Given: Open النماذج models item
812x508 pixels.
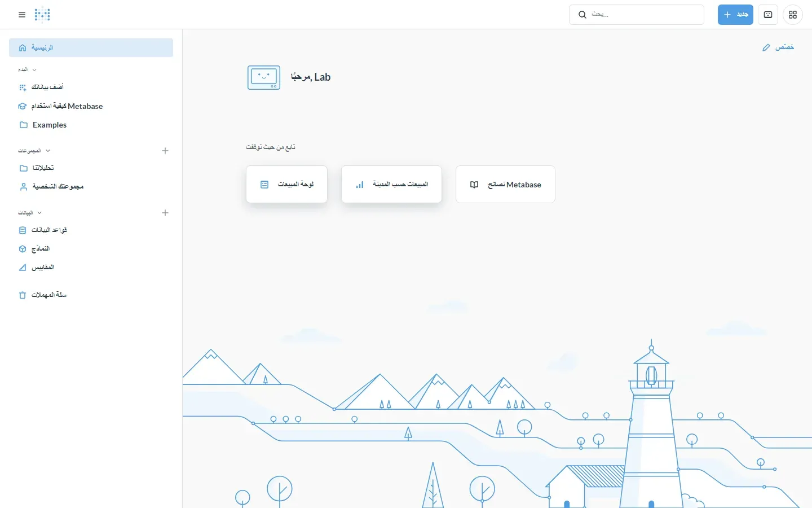Looking at the screenshot, I should click(91, 249).
